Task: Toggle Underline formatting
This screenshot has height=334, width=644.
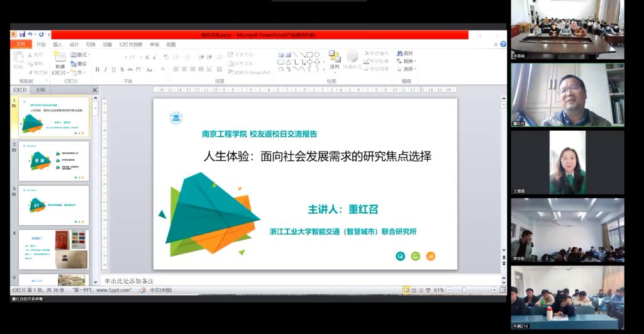Action: click(113, 70)
